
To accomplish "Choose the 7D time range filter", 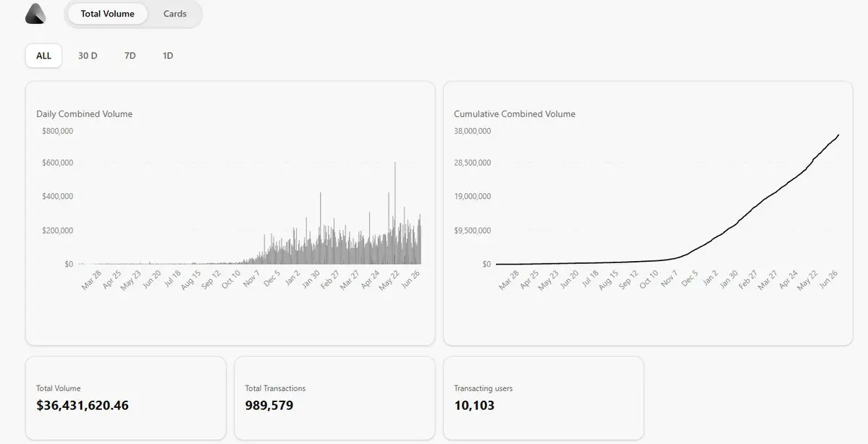I will pyautogui.click(x=130, y=56).
